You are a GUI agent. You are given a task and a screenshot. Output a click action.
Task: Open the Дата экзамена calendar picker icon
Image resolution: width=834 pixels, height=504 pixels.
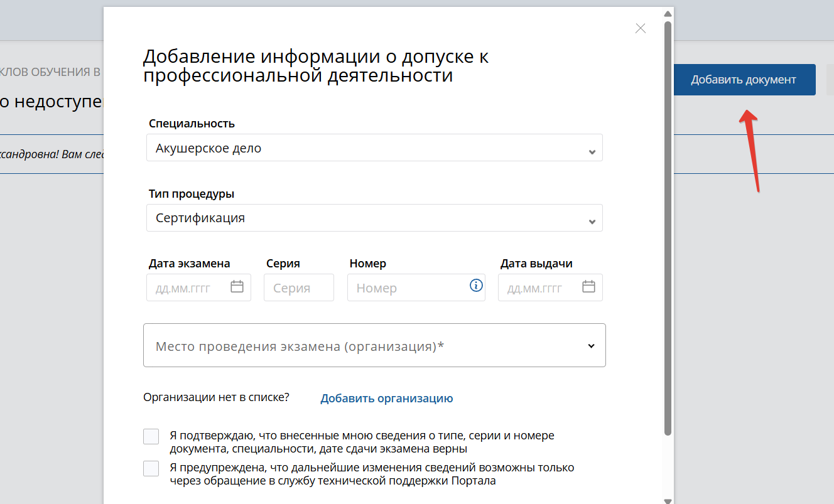(x=237, y=287)
